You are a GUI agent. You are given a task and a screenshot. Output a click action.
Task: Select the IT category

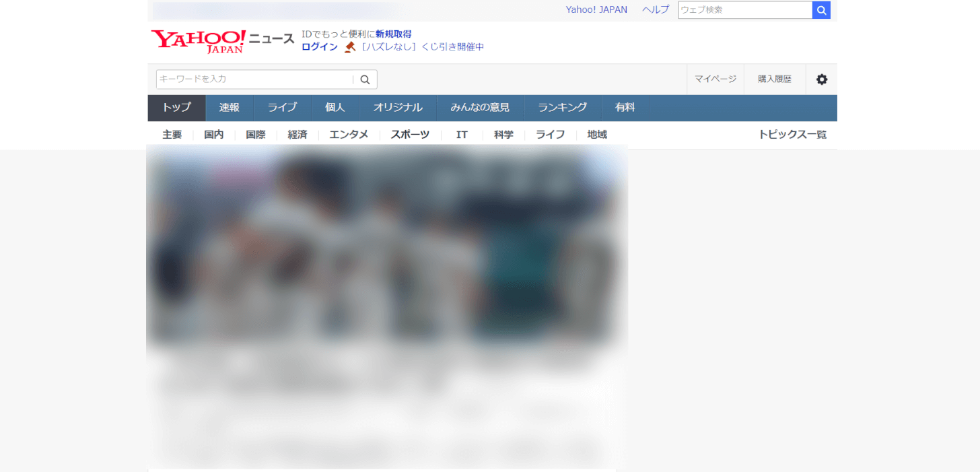click(462, 135)
